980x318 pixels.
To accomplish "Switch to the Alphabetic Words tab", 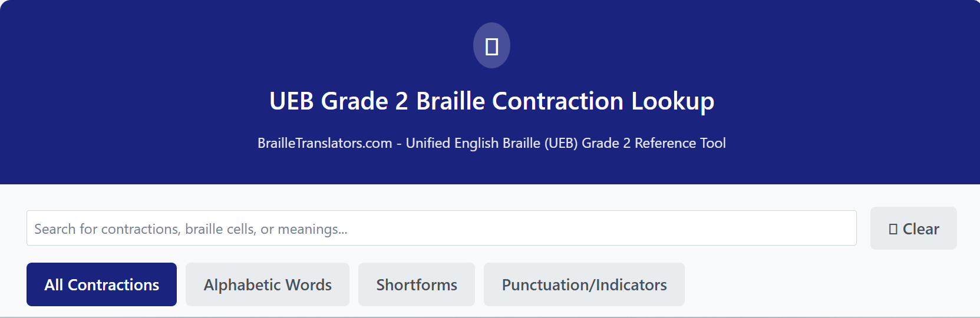I will click(x=268, y=284).
